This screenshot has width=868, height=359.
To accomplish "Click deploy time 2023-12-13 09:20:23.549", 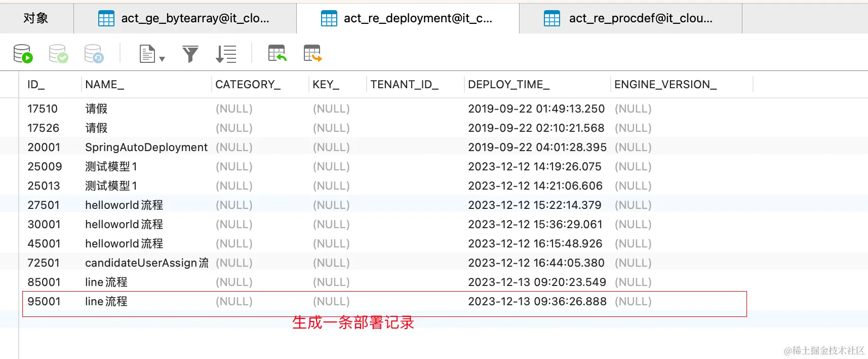I will (x=537, y=282).
